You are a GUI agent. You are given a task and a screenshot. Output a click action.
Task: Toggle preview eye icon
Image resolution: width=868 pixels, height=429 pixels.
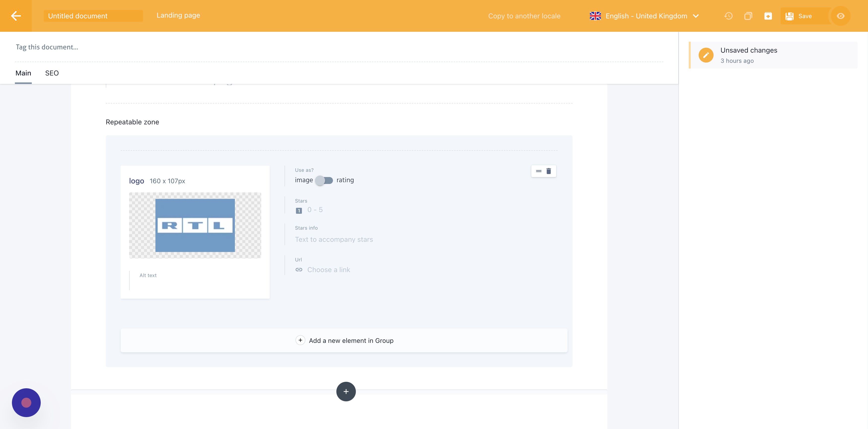pyautogui.click(x=840, y=16)
